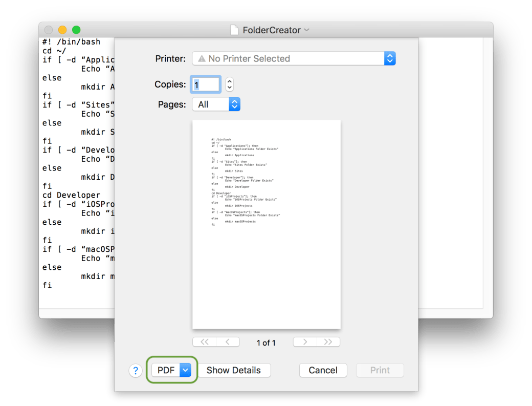Click the '#! /bin/bash' line in the editor

coord(72,42)
